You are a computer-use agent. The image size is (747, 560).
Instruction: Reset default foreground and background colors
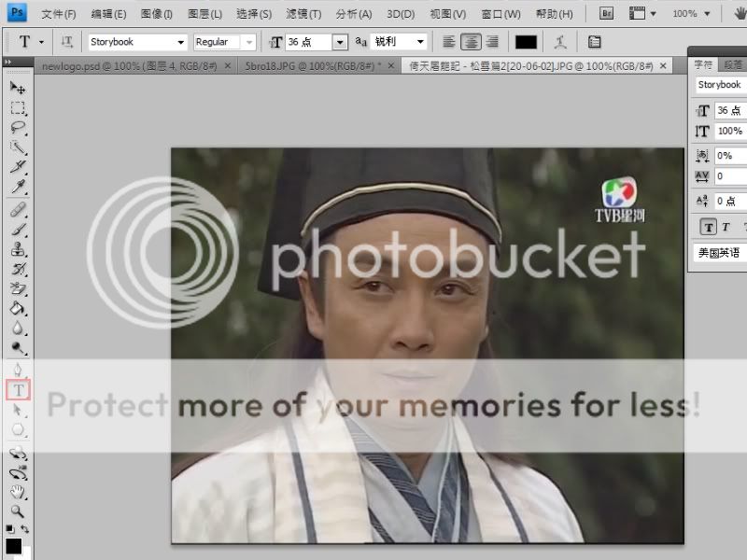point(9,528)
